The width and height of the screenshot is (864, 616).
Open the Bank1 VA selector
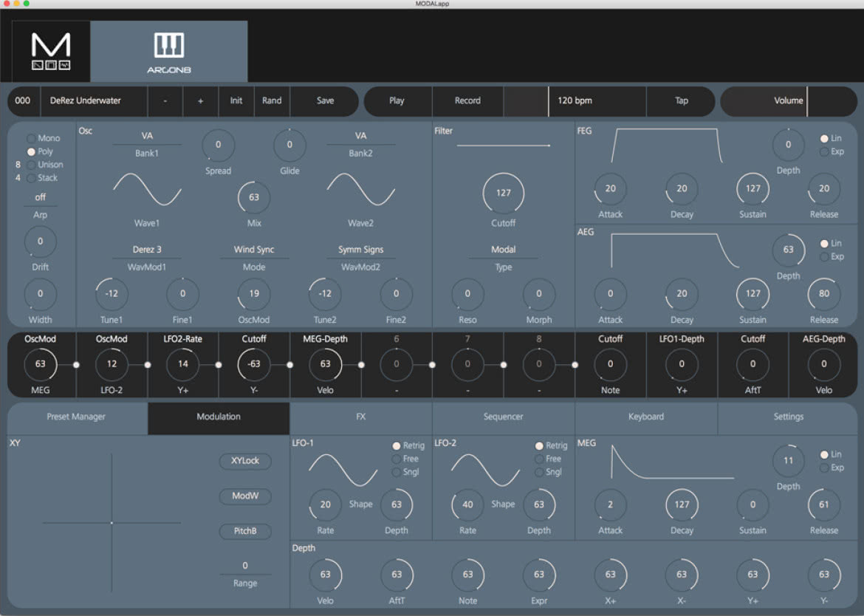click(147, 136)
